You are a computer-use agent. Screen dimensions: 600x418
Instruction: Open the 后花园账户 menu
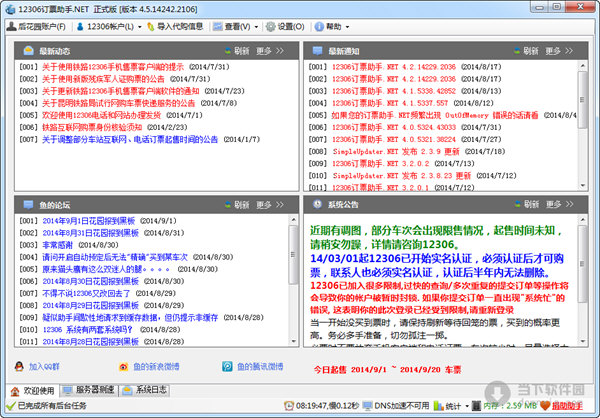pyautogui.click(x=36, y=27)
